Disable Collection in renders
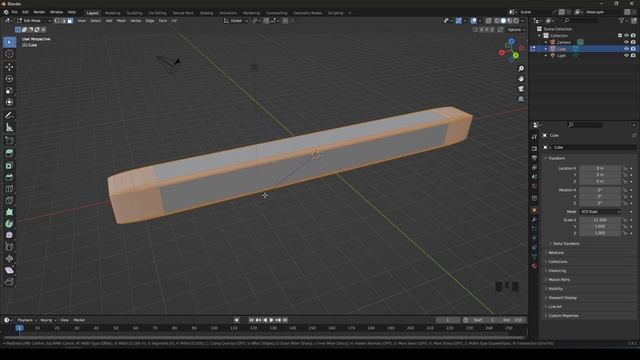640x360 pixels. [633, 36]
